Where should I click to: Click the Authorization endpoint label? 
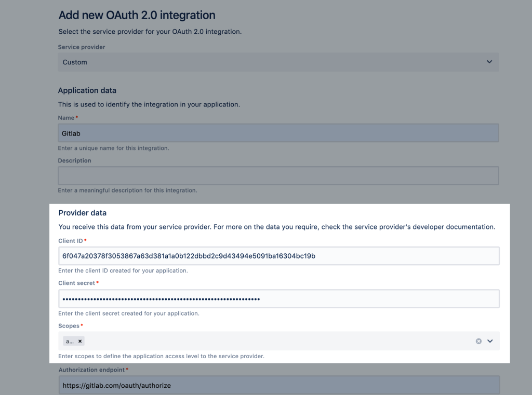pos(91,370)
